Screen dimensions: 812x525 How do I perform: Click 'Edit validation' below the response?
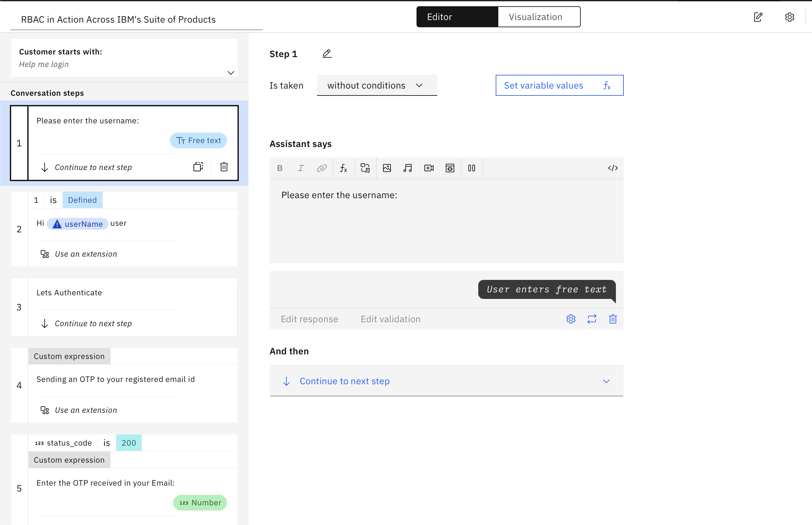(x=390, y=319)
